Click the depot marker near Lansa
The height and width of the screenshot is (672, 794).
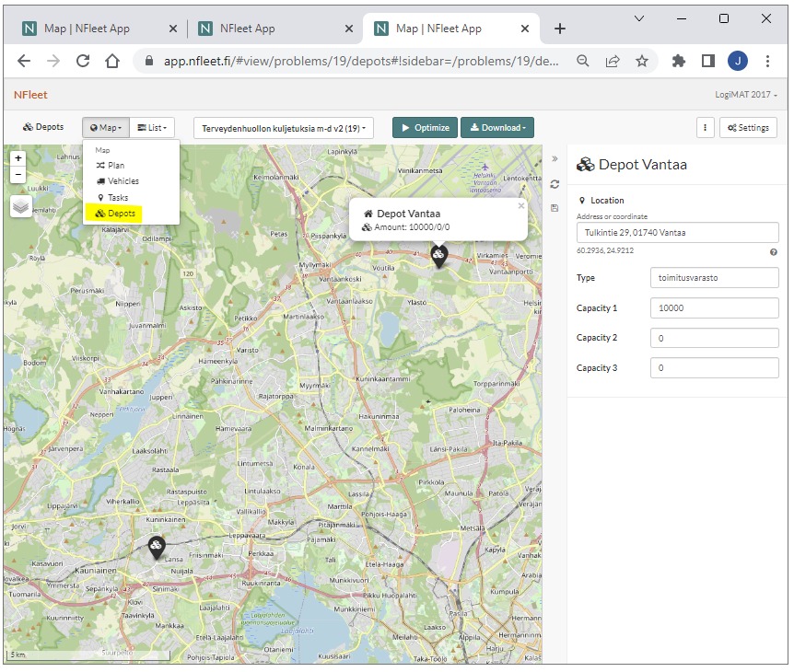coord(157,547)
